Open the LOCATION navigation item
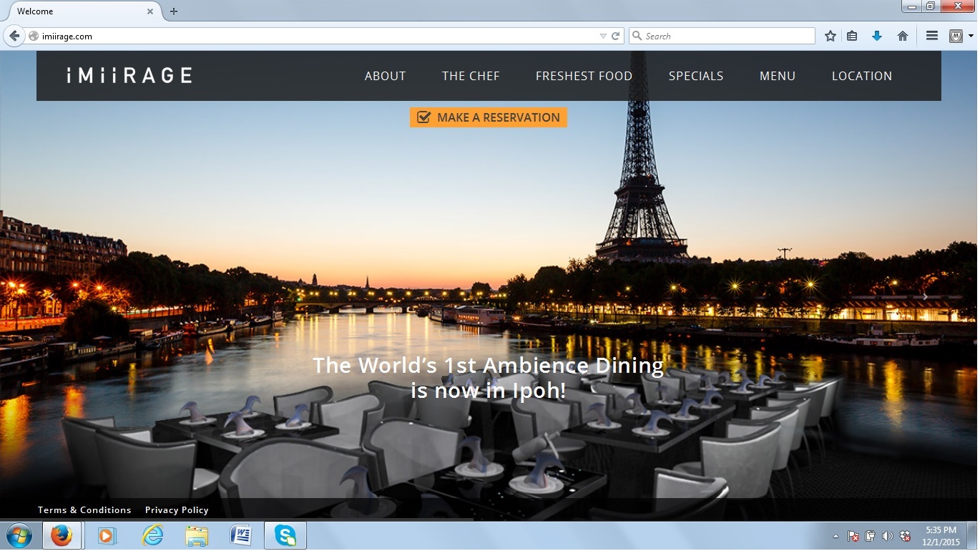The height and width of the screenshot is (551, 980). [x=862, y=76]
